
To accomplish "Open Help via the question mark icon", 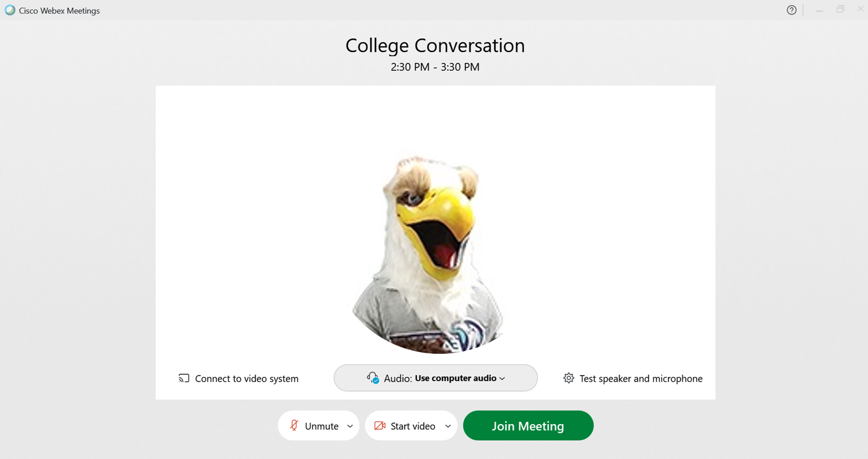I will [791, 10].
